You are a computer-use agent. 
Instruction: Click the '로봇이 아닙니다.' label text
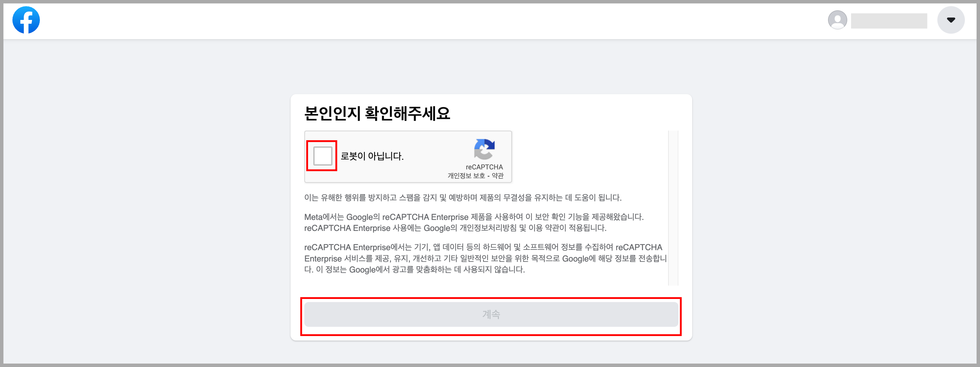tap(372, 156)
